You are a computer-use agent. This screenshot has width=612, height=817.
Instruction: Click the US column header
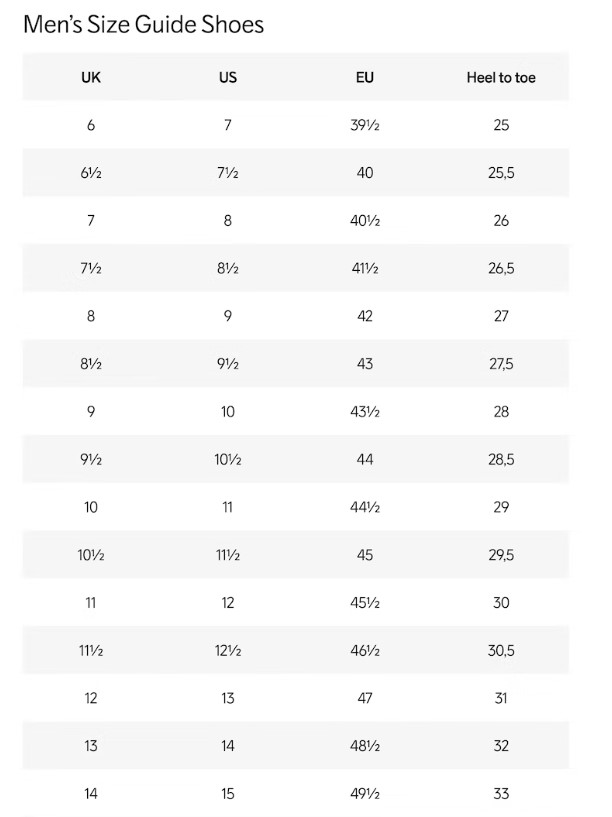(228, 77)
